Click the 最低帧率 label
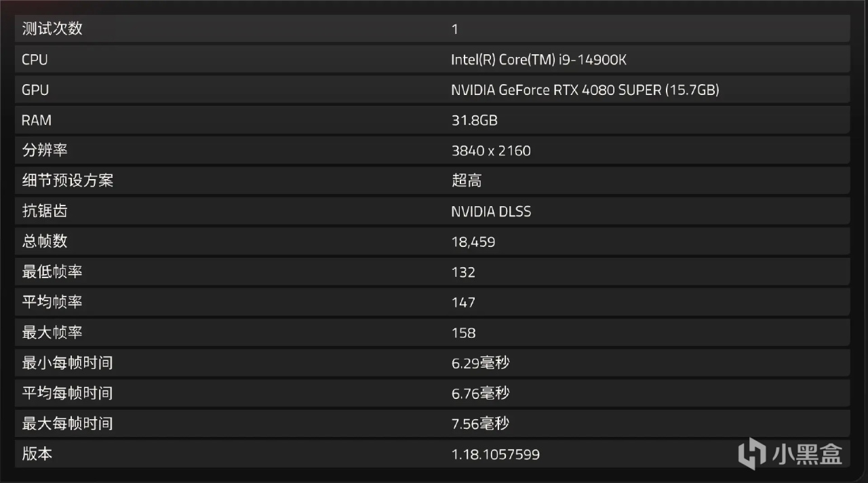868x483 pixels. 52,271
